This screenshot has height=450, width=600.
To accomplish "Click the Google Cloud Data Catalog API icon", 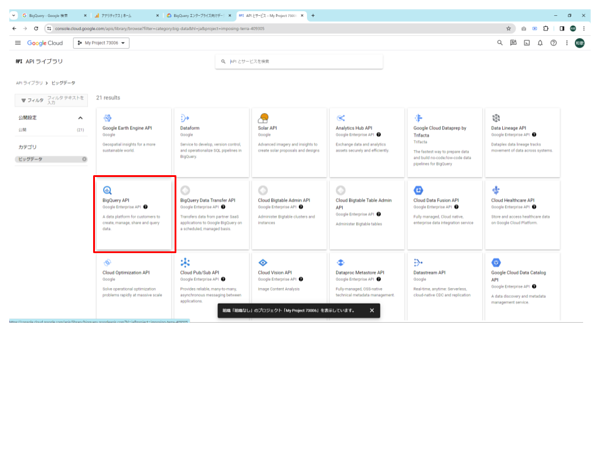I will coord(496,262).
